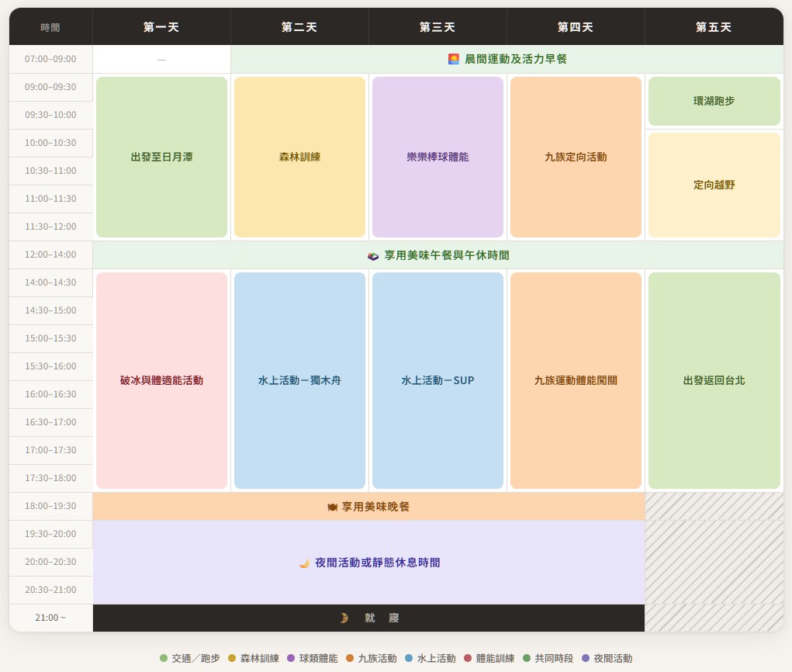The height and width of the screenshot is (672, 792).
Task: Select the 第三天 column header
Action: pos(438,27)
